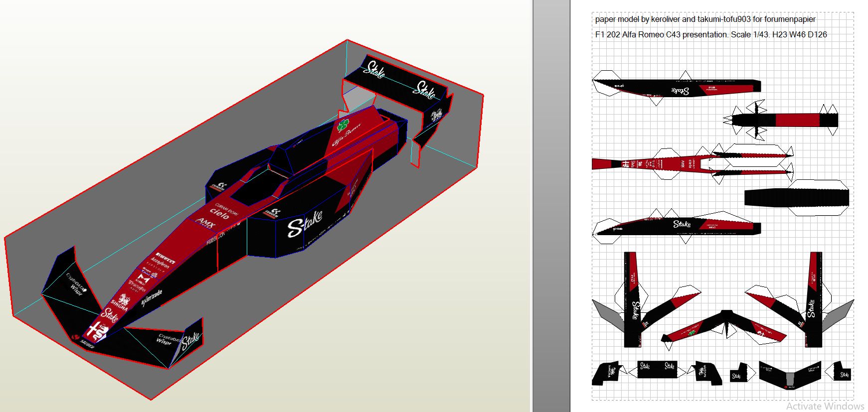Click the Singha logo on 3D nose cone
868x412 pixels.
pyautogui.click(x=121, y=302)
